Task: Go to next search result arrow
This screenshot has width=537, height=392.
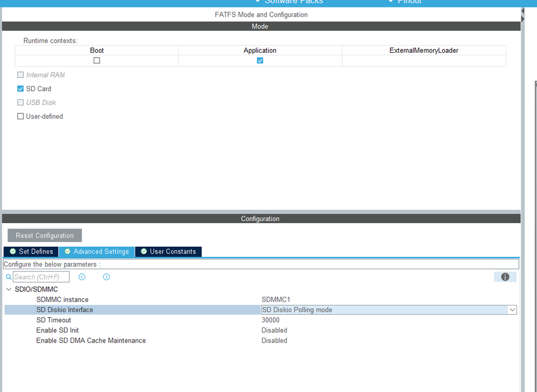Action: (107, 277)
